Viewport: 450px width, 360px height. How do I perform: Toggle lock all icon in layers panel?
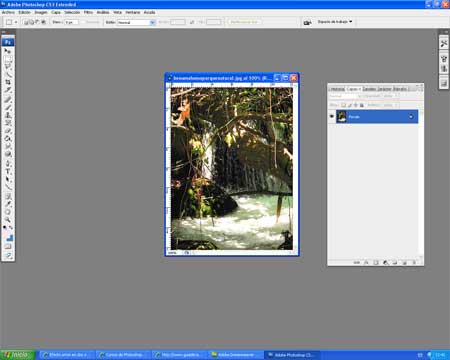pyautogui.click(x=362, y=105)
